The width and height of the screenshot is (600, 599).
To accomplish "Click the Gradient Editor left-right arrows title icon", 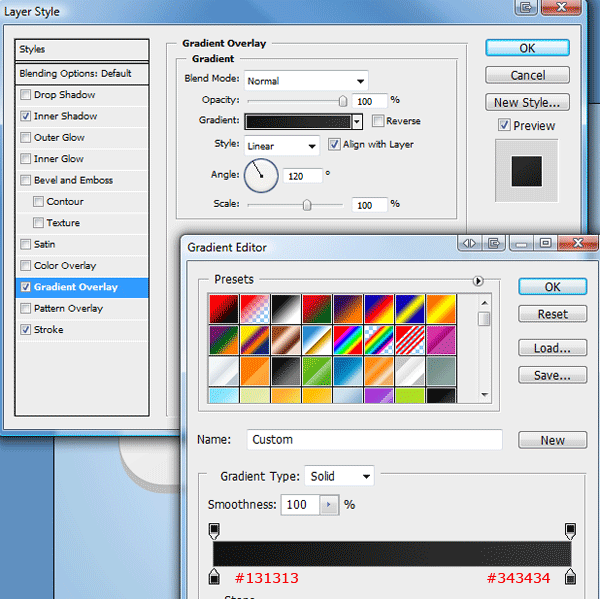I will tap(469, 243).
